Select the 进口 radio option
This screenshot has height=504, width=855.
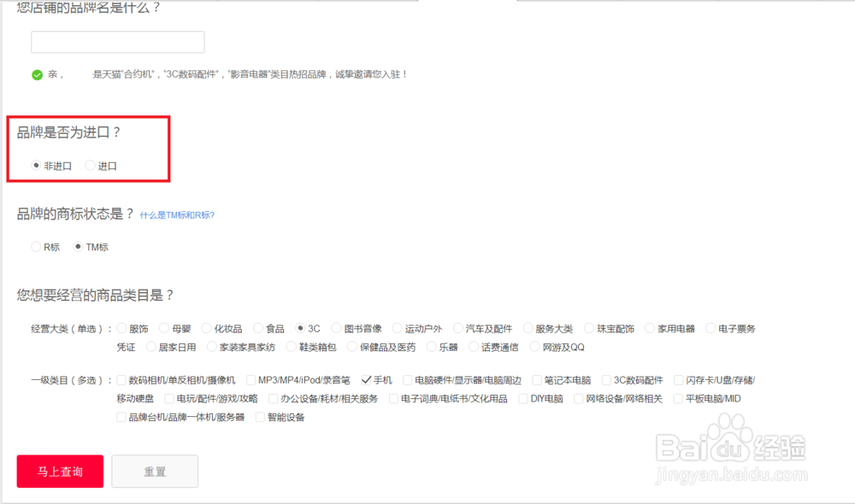(90, 165)
